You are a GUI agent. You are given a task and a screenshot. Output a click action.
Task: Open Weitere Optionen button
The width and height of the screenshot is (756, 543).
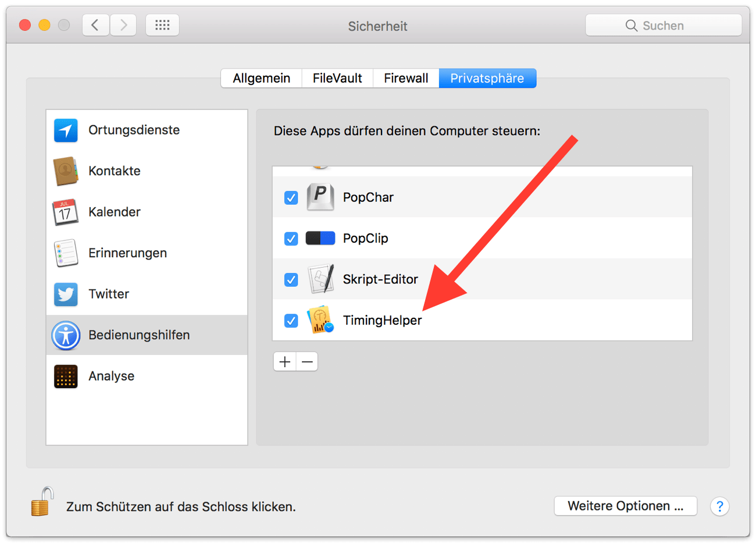pyautogui.click(x=626, y=506)
